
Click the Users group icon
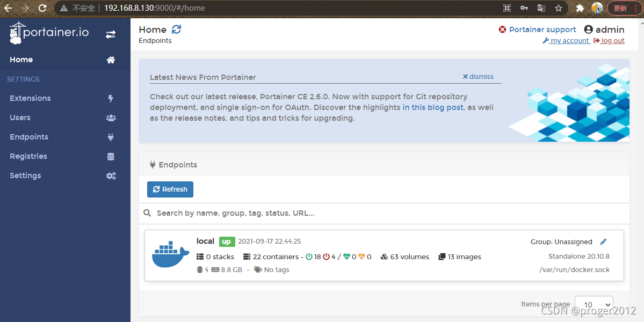[111, 118]
